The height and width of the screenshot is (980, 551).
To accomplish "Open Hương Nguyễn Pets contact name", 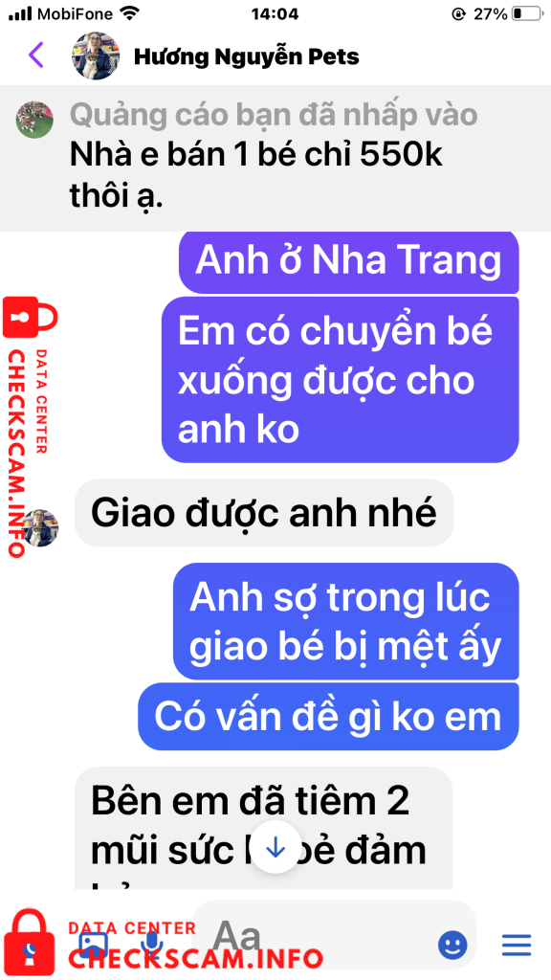I will tap(247, 56).
